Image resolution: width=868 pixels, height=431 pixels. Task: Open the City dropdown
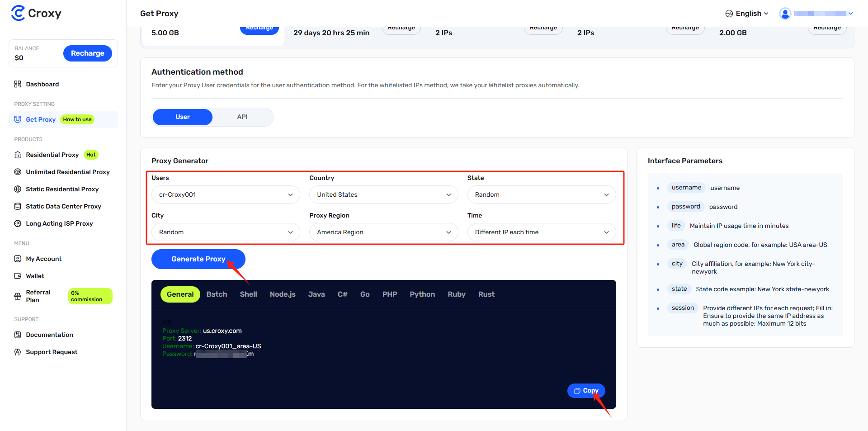[x=226, y=232]
